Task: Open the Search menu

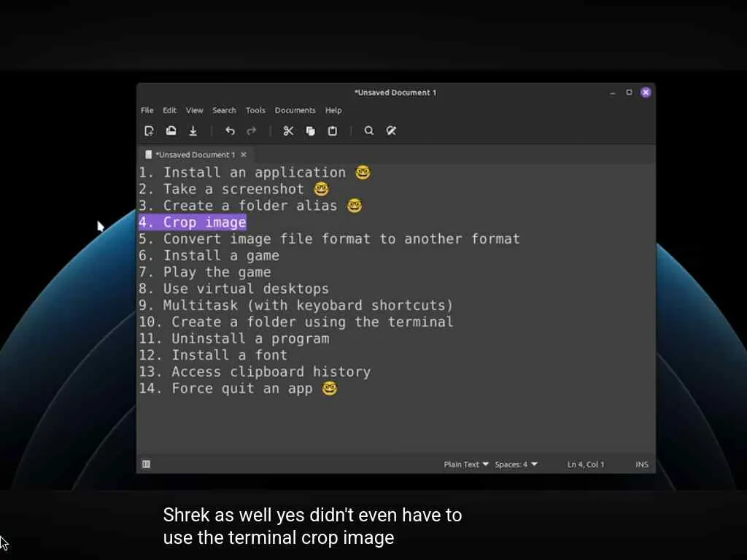Action: [x=225, y=110]
